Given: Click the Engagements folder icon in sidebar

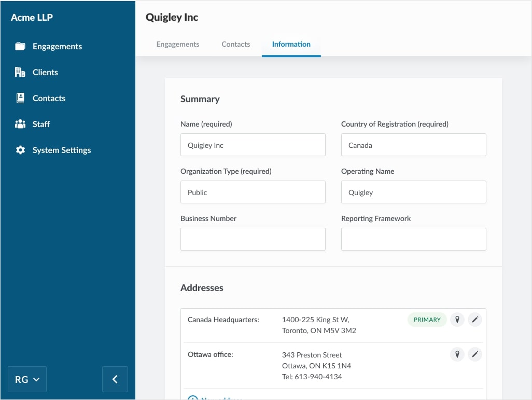Looking at the screenshot, I should coord(20,47).
